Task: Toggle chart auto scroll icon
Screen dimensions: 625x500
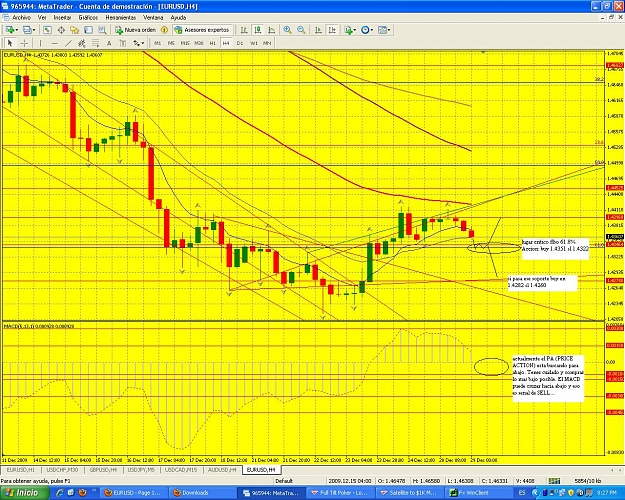Action: coord(318,30)
